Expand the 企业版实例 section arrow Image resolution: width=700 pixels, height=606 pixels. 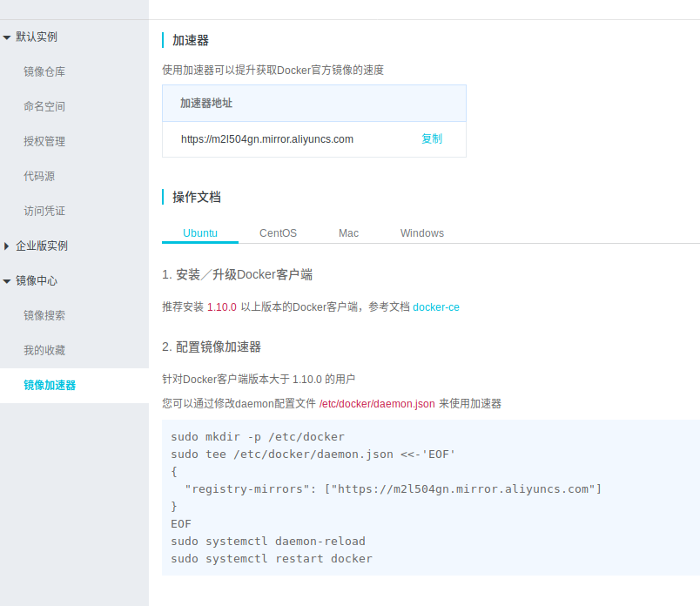pos(6,246)
